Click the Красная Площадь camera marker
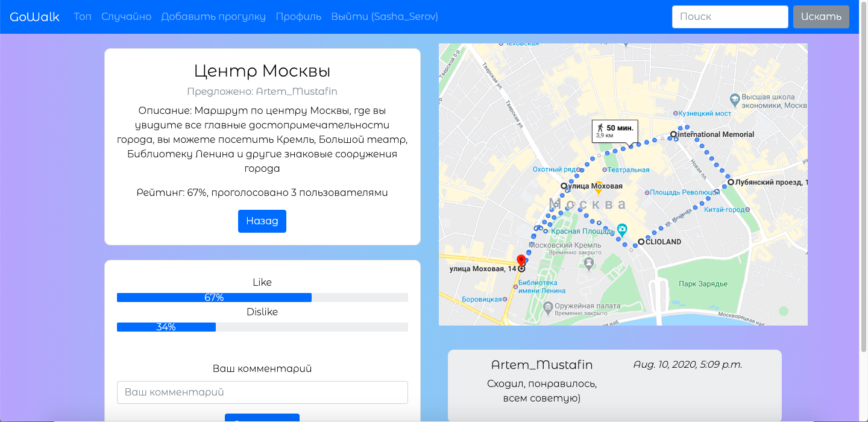 coord(622,230)
